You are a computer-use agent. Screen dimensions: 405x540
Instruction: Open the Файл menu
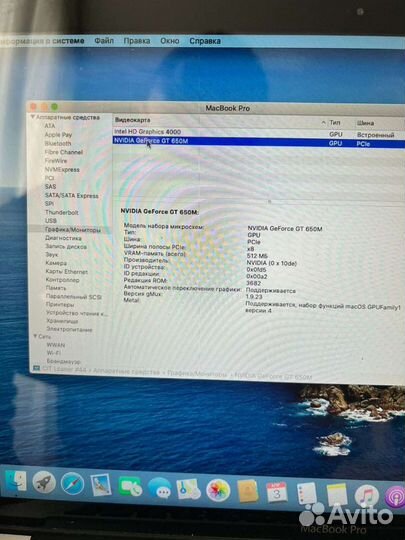(104, 41)
